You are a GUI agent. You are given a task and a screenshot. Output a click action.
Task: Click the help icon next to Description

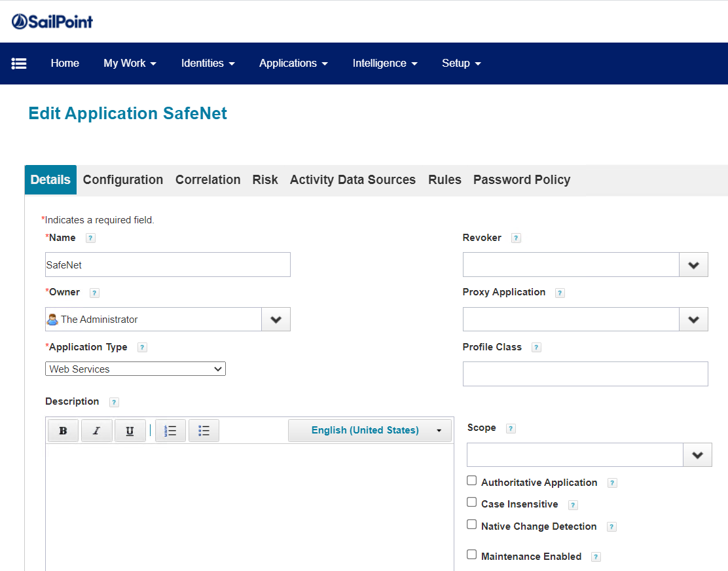coord(114,402)
